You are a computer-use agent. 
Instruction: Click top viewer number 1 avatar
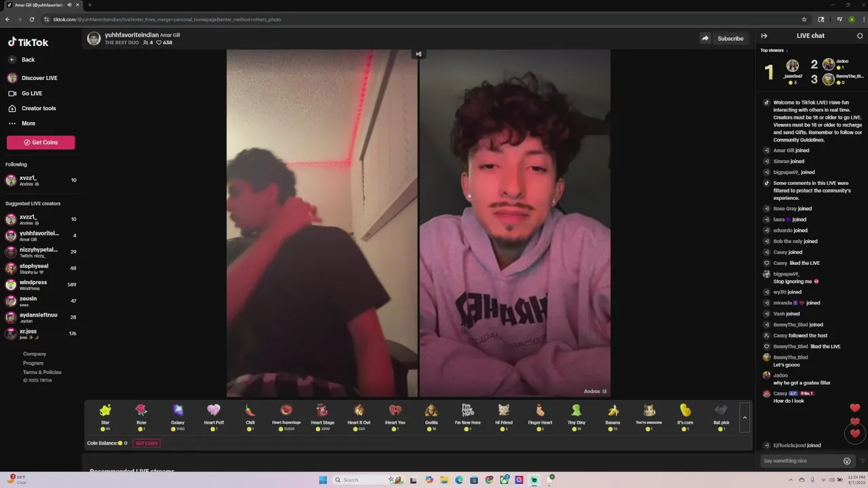[792, 66]
